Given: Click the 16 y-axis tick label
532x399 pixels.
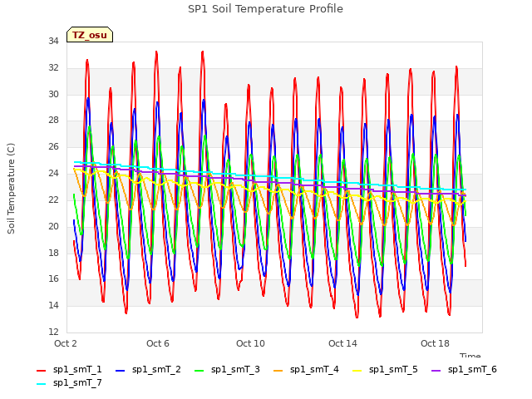Looking at the screenshot, I should tap(53, 279).
